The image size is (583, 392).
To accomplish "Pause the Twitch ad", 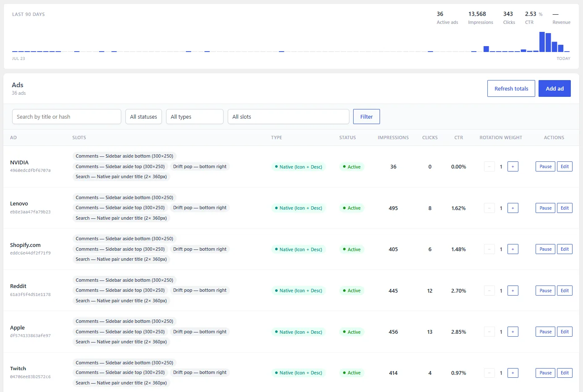I will pyautogui.click(x=545, y=373).
